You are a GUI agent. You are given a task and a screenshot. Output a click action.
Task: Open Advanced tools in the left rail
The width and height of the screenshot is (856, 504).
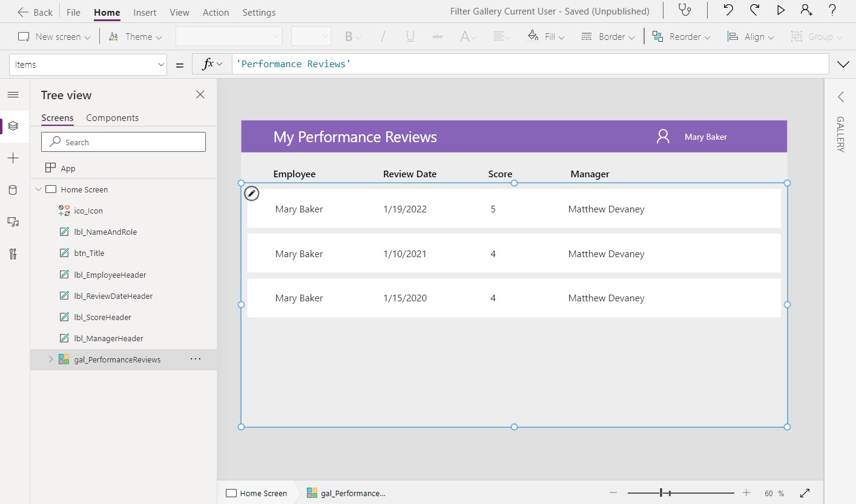pos(14,254)
